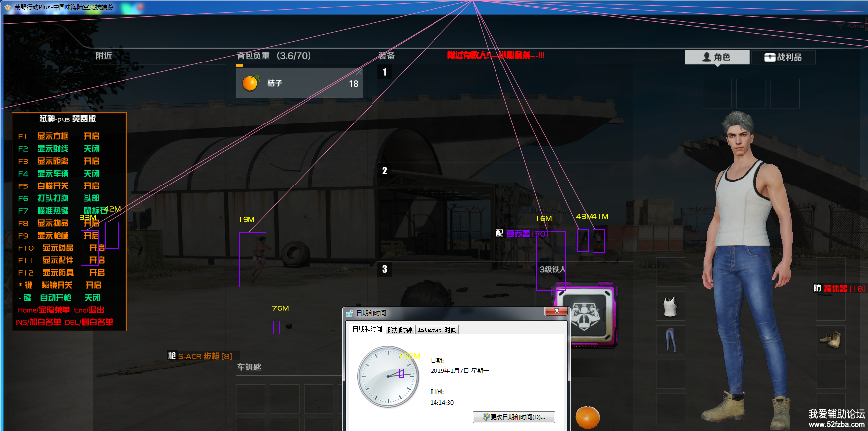The height and width of the screenshot is (431, 868).
Task: Open the Internet 时间 tab
Action: [x=436, y=330]
